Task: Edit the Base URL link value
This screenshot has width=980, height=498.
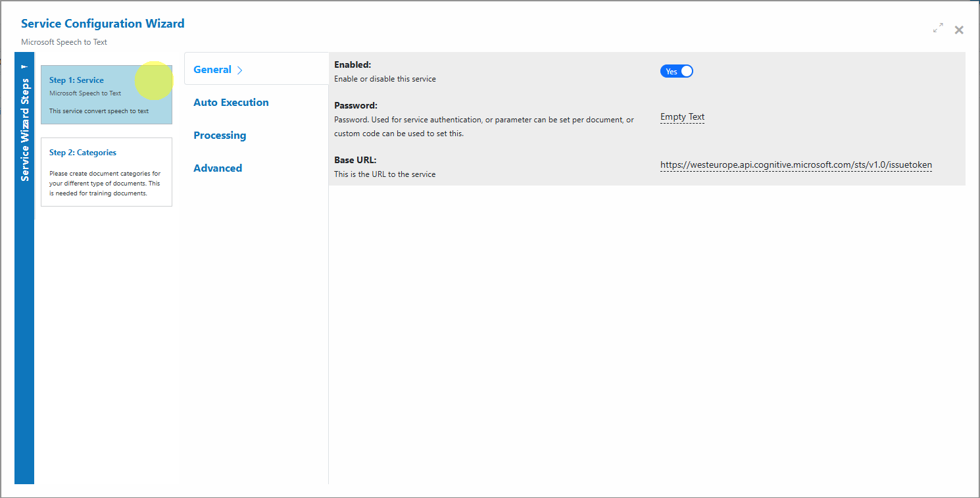Action: [796, 164]
